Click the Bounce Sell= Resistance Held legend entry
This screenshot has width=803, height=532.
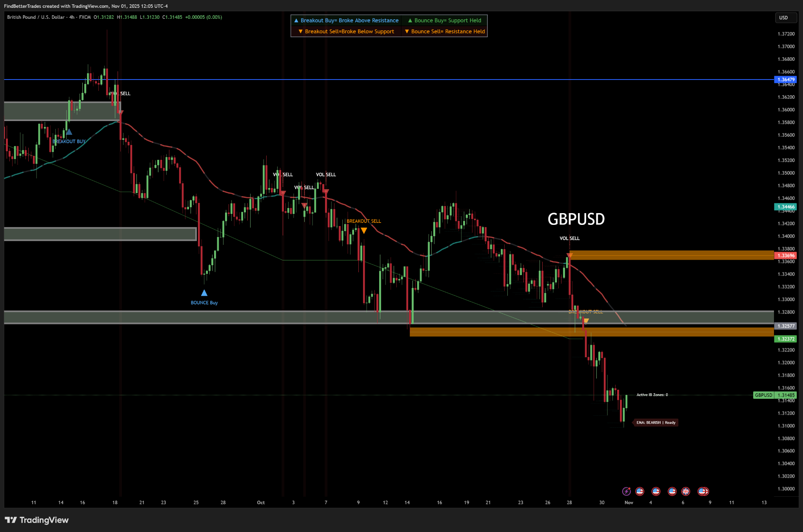click(x=445, y=31)
